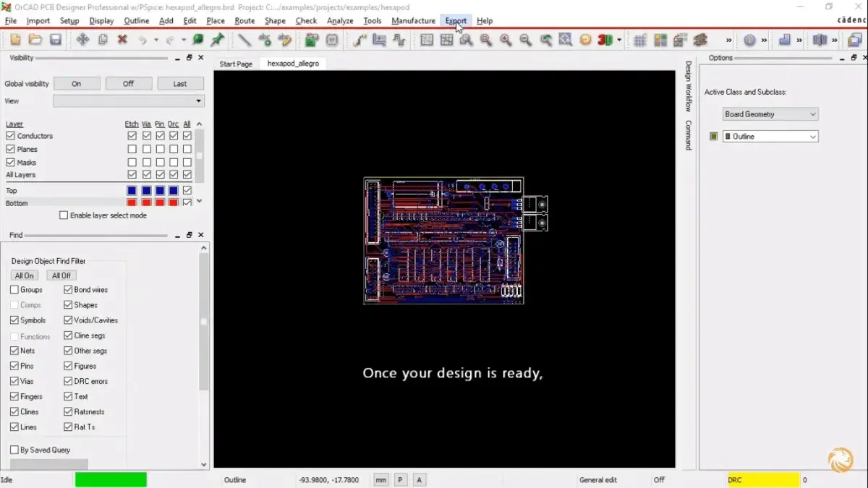Screen dimensions: 868x488
Task: Click the Top layer Etch color swatch
Action: pos(132,191)
